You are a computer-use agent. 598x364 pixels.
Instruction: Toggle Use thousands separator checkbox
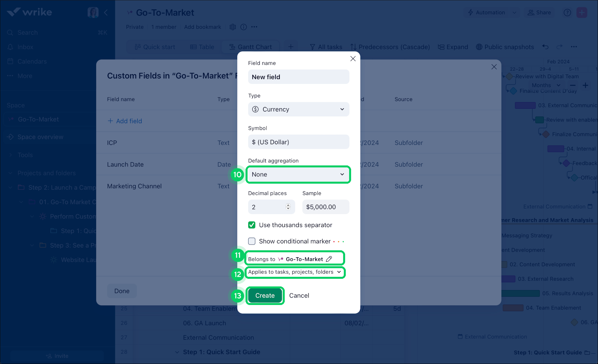click(x=252, y=225)
